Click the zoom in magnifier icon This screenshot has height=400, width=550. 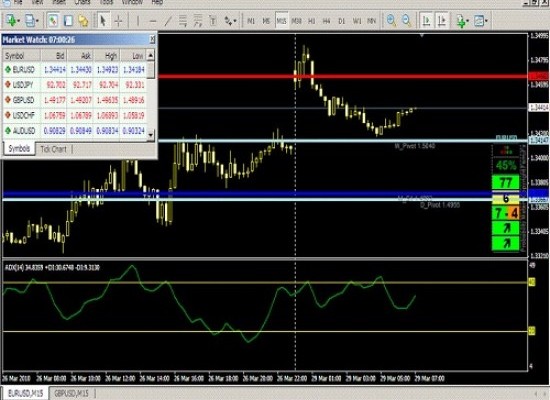pyautogui.click(x=391, y=21)
